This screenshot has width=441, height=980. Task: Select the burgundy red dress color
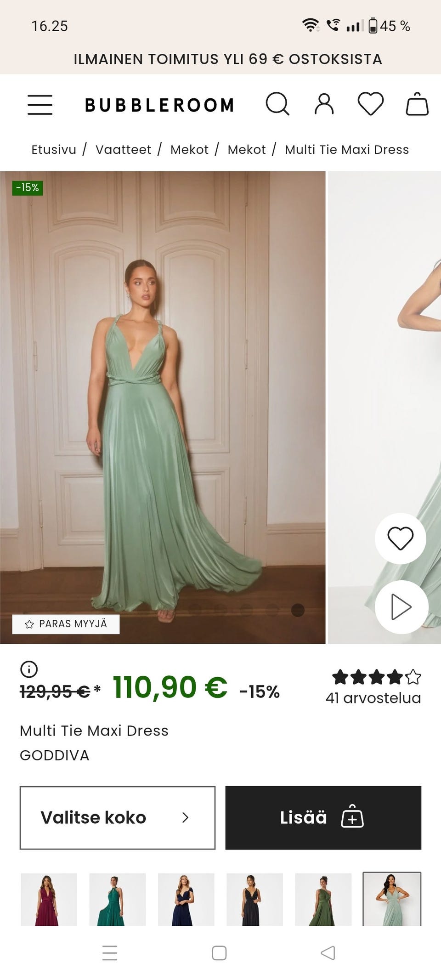click(49, 899)
